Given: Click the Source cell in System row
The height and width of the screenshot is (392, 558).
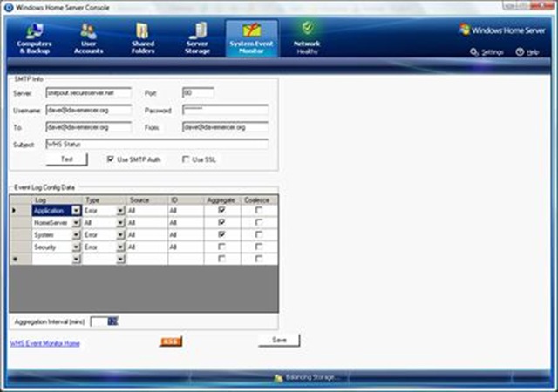Looking at the screenshot, I should point(147,235).
